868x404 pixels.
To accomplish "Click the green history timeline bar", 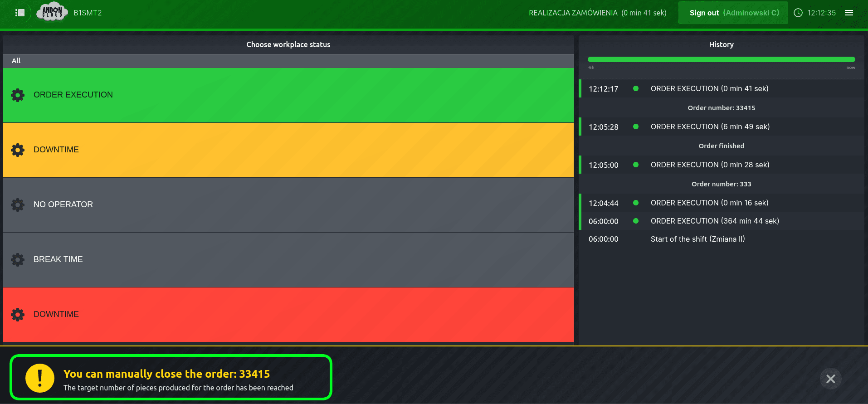I will pyautogui.click(x=721, y=59).
